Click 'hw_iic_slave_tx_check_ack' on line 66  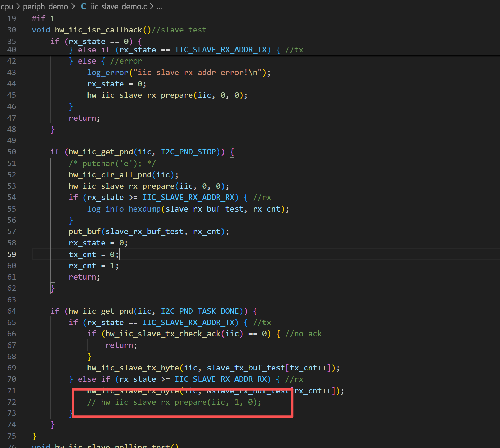click(163, 334)
